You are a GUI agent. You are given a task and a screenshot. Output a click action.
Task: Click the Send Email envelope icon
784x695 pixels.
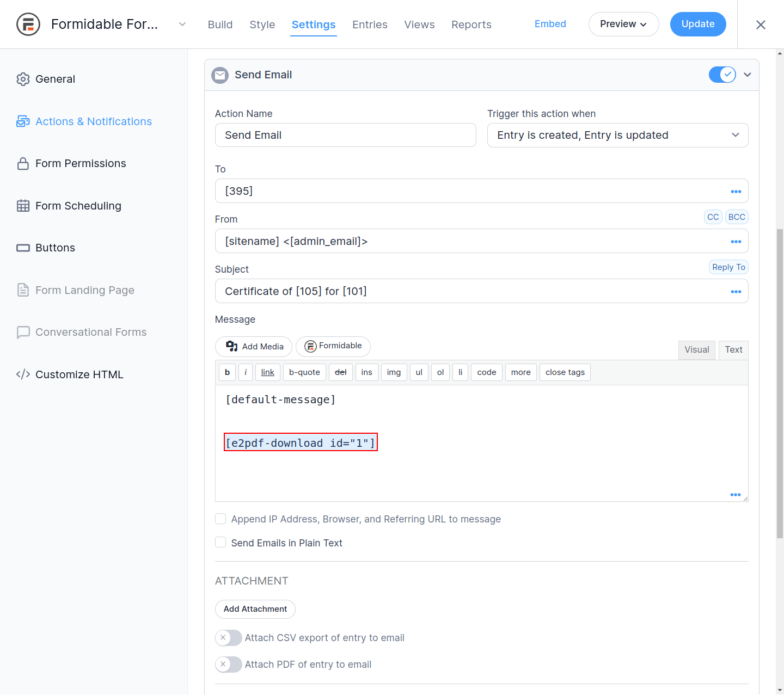[220, 75]
